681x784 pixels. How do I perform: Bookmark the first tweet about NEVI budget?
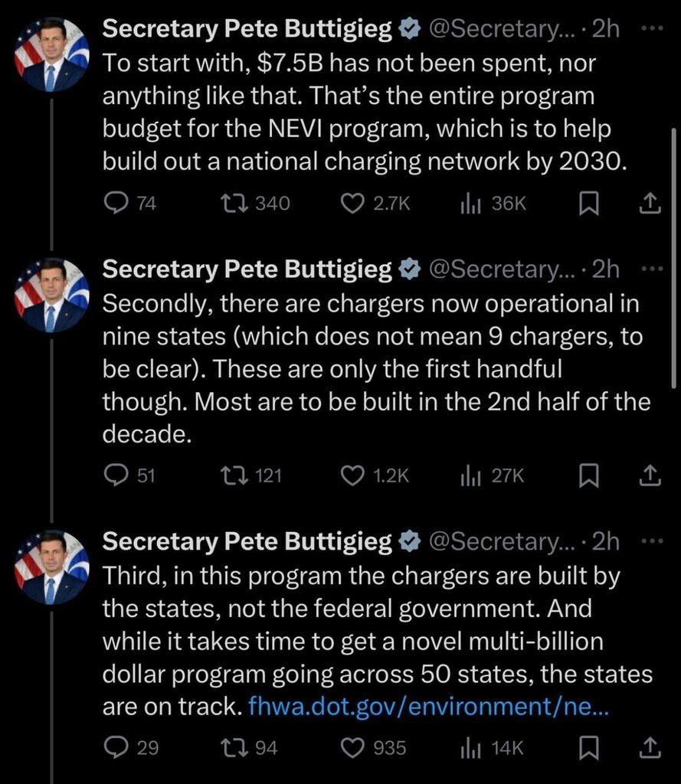[x=588, y=204]
